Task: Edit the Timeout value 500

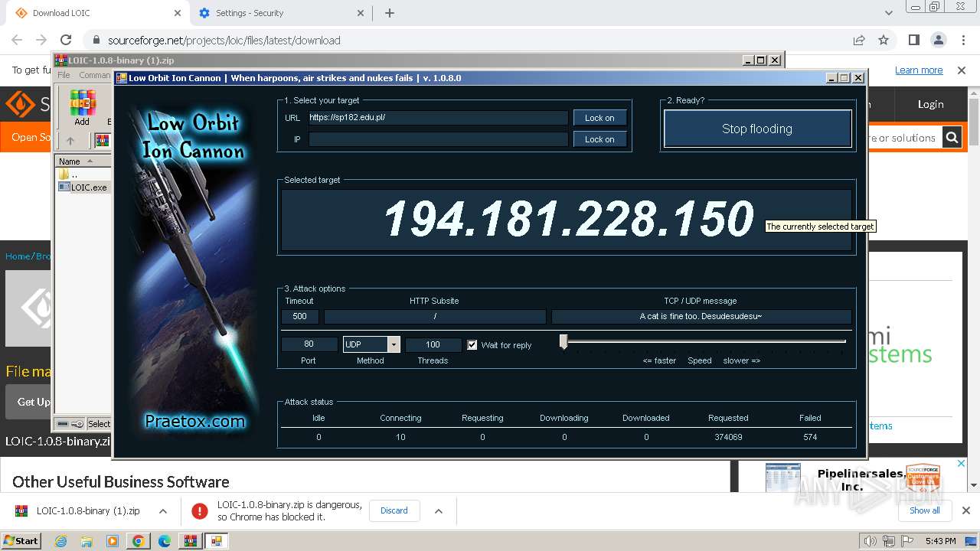Action: coord(300,316)
